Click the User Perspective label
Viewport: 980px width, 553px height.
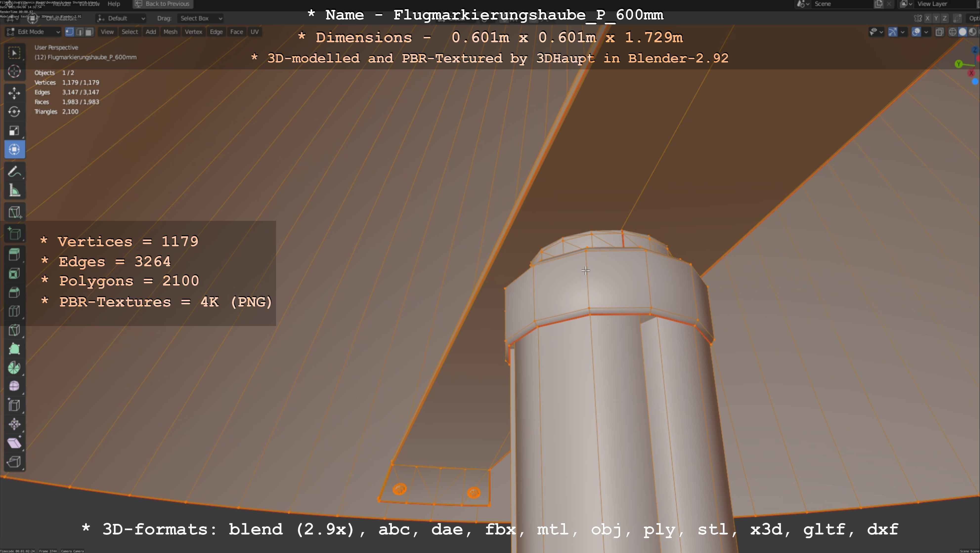coord(56,47)
